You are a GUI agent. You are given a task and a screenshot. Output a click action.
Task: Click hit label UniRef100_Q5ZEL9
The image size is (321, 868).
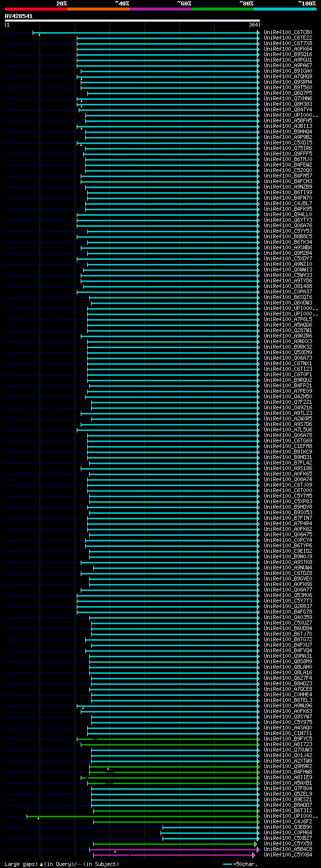click(288, 794)
